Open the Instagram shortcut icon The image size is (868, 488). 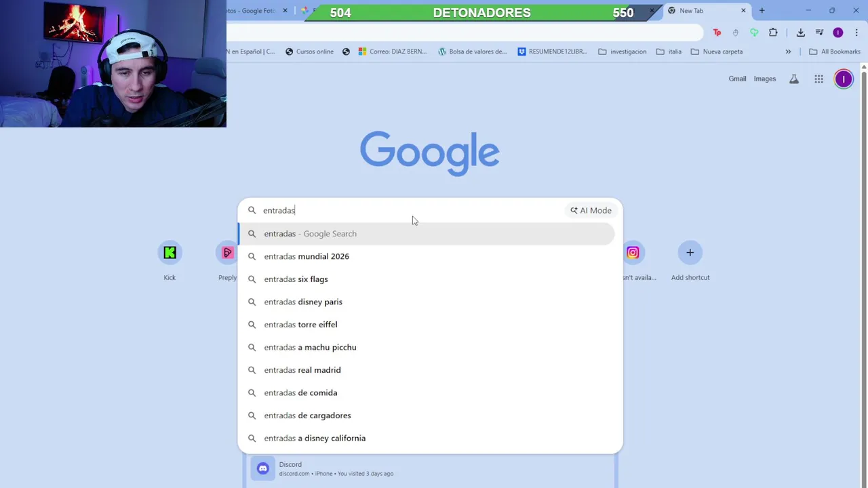pos(633,253)
